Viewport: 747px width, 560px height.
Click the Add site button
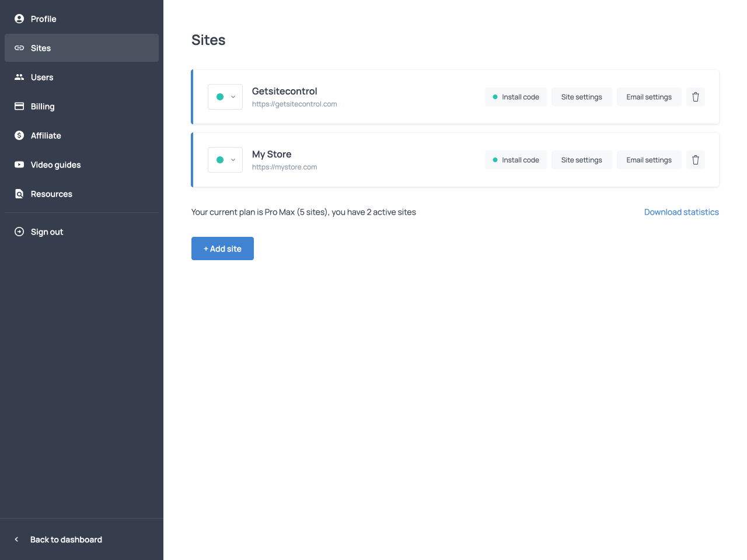222,249
